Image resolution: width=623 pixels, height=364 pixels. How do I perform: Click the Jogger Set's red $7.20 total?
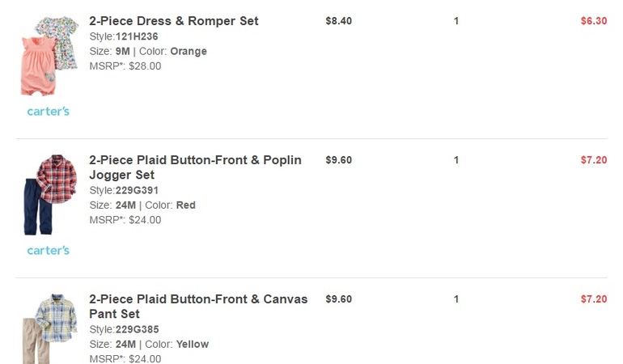click(x=593, y=160)
